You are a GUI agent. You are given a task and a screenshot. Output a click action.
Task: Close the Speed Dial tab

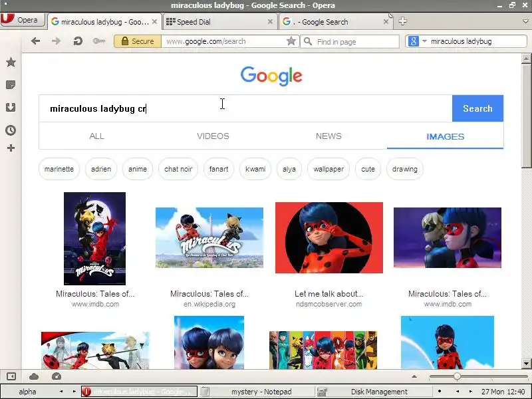coord(270,22)
